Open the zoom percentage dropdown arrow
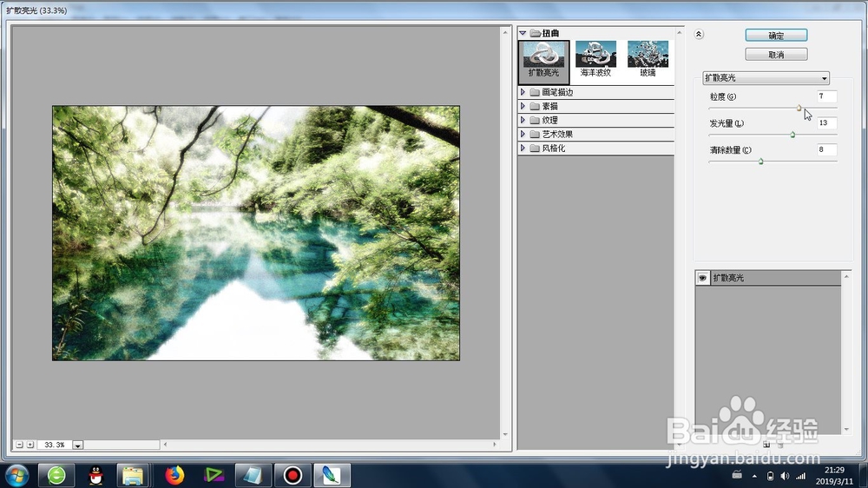Viewport: 868px width, 488px height. [78, 445]
